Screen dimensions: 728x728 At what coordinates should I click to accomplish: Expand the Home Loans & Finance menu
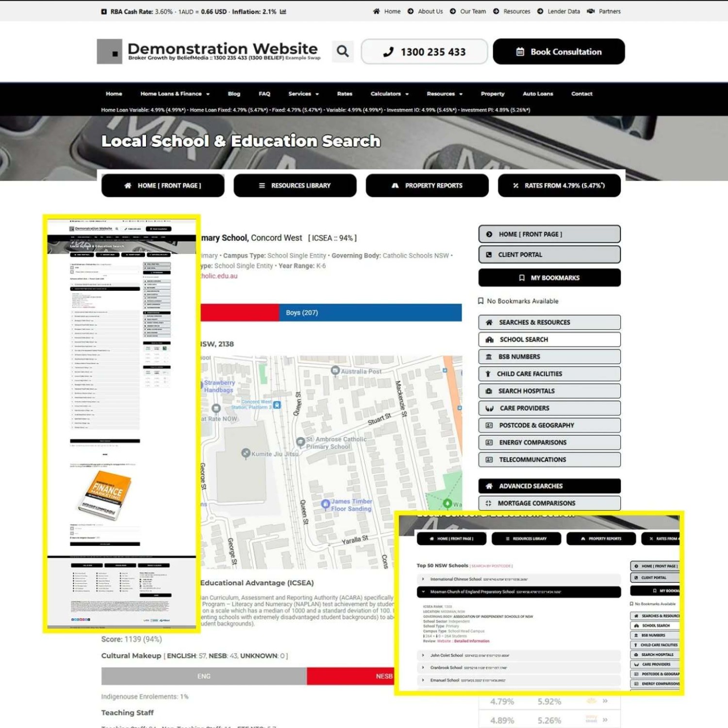click(175, 94)
